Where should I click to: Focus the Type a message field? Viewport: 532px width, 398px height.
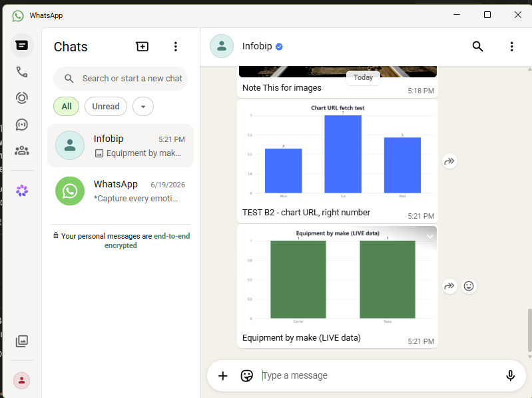(380, 375)
